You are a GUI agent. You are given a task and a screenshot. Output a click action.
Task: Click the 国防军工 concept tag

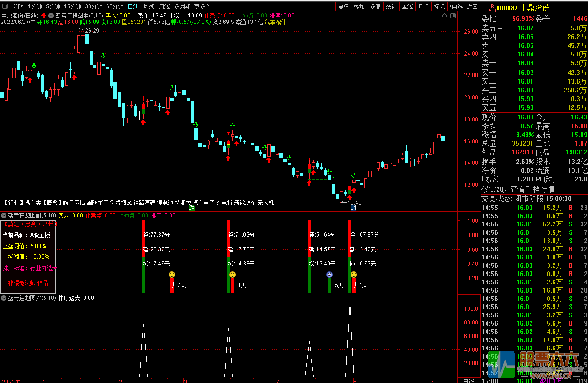(97, 203)
